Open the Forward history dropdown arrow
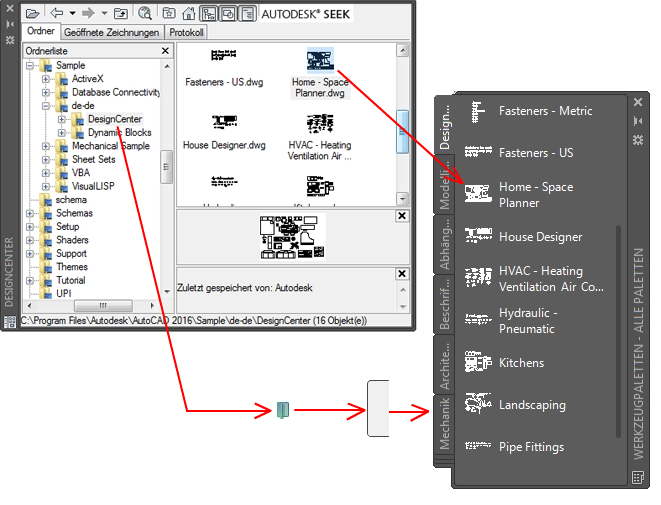This screenshot has height=505, width=661. (x=105, y=13)
